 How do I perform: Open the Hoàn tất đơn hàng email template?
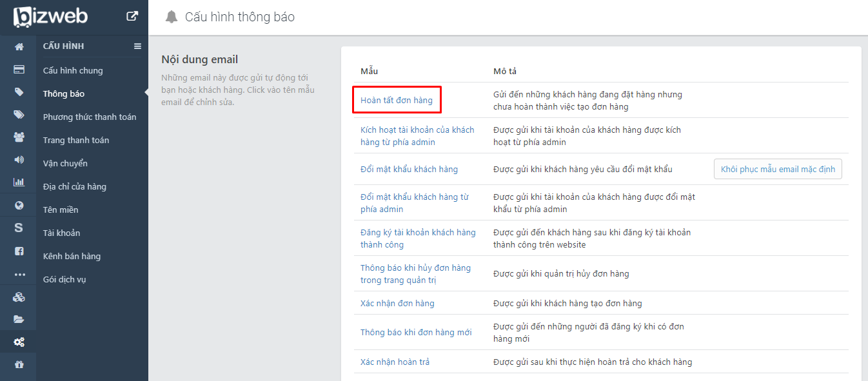[x=397, y=99]
